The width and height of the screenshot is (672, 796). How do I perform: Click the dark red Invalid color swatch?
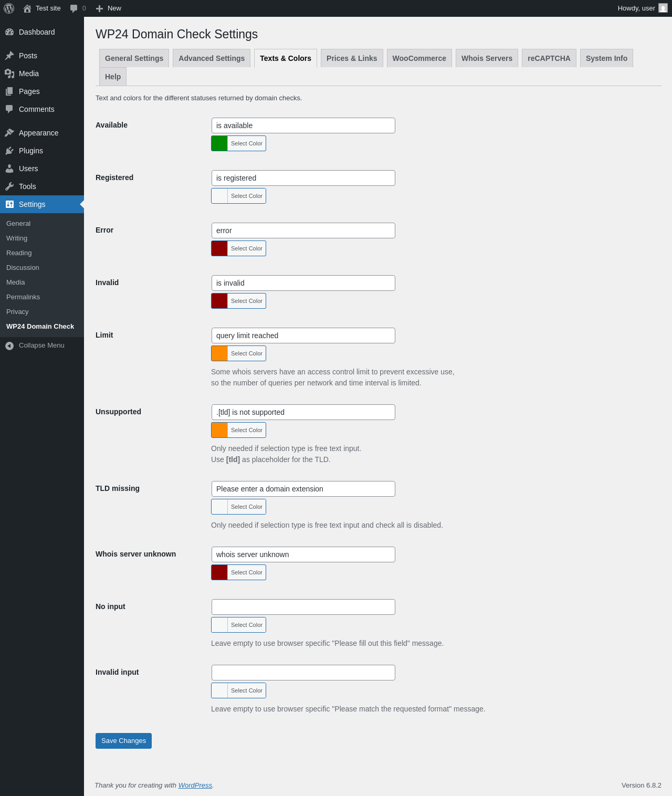219,301
